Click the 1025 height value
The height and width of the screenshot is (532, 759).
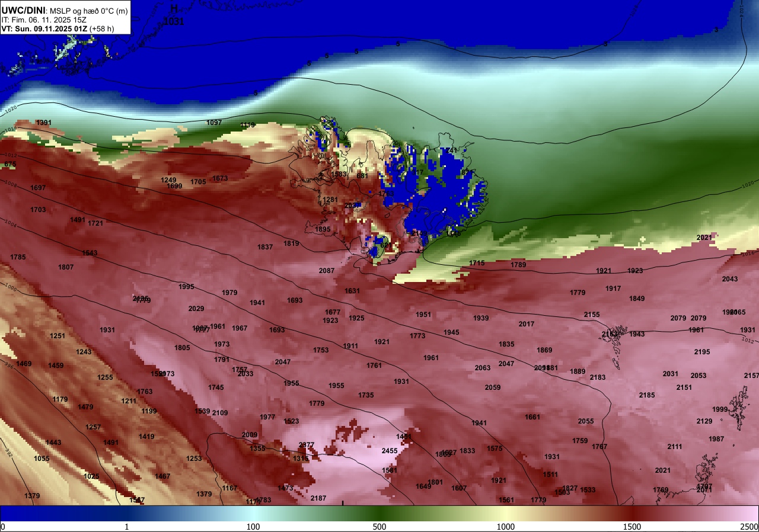[91, 476]
